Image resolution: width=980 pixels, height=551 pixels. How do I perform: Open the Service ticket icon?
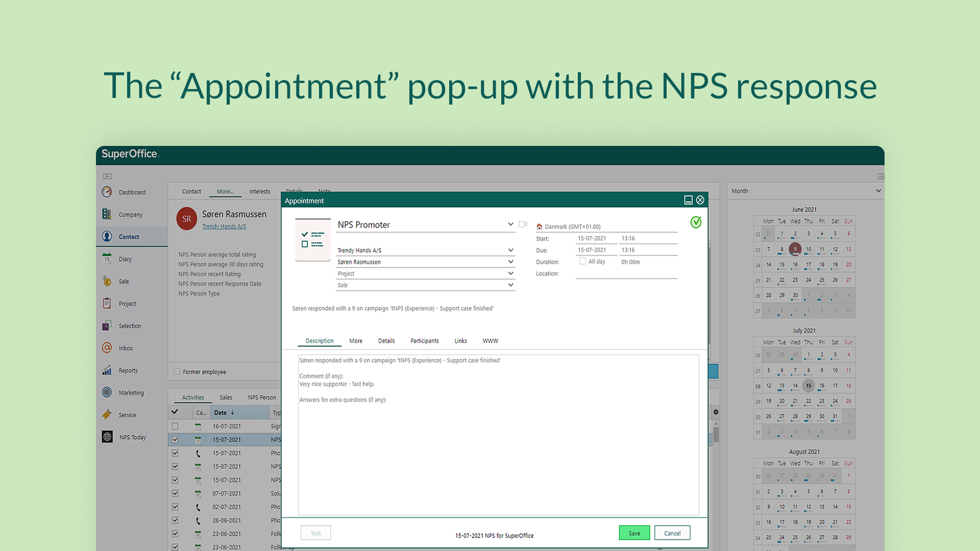tap(107, 415)
